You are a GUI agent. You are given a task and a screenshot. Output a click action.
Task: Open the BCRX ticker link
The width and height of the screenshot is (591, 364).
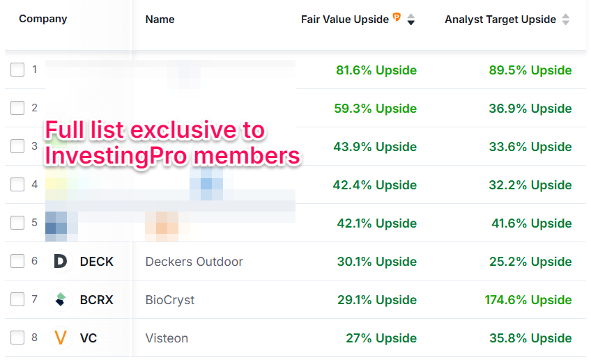pyautogui.click(x=96, y=300)
